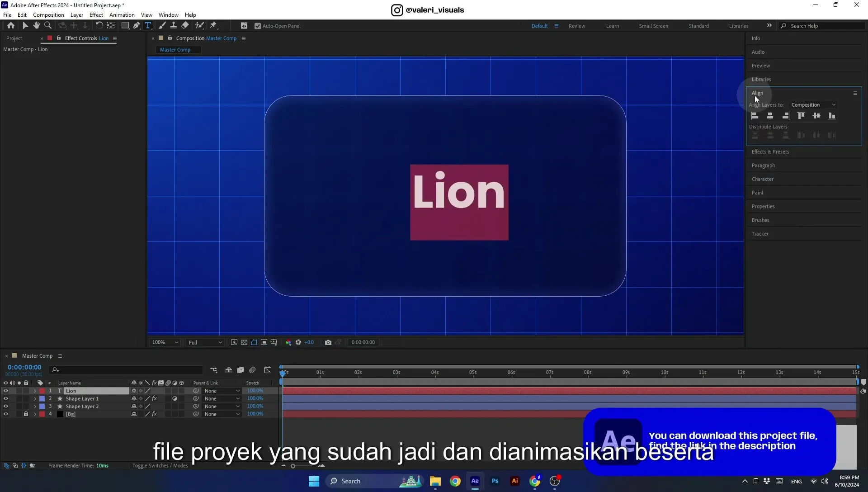Select the Hand tool
The width and height of the screenshot is (868, 492).
[x=37, y=26]
